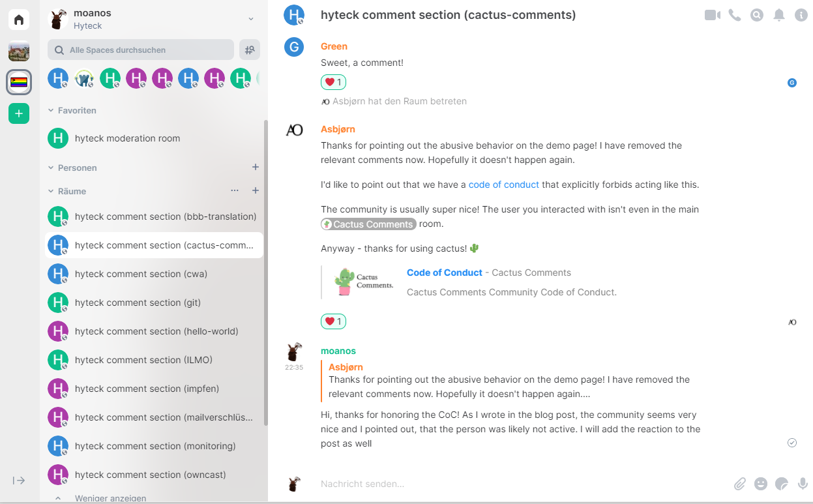
Task: Open search in room from the header
Action: 757,15
